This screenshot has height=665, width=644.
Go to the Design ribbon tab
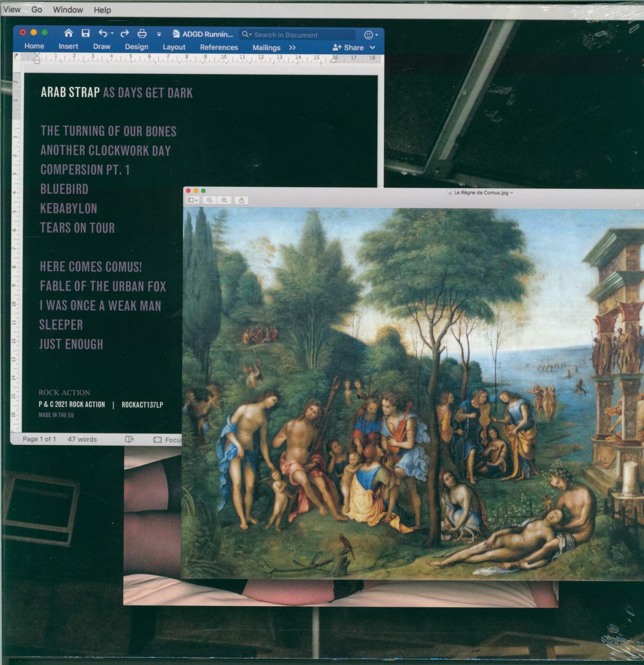(x=137, y=47)
